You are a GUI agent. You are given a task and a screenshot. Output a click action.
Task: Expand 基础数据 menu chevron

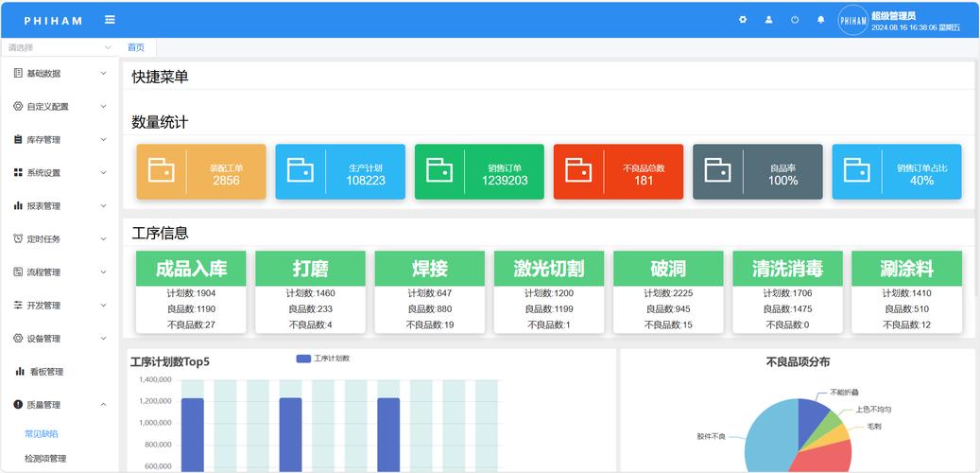[x=104, y=73]
